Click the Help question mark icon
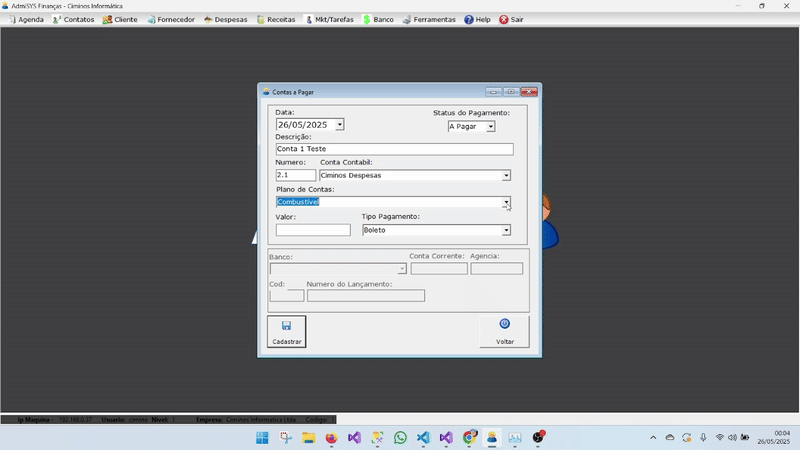This screenshot has width=800, height=450. pyautogui.click(x=468, y=19)
